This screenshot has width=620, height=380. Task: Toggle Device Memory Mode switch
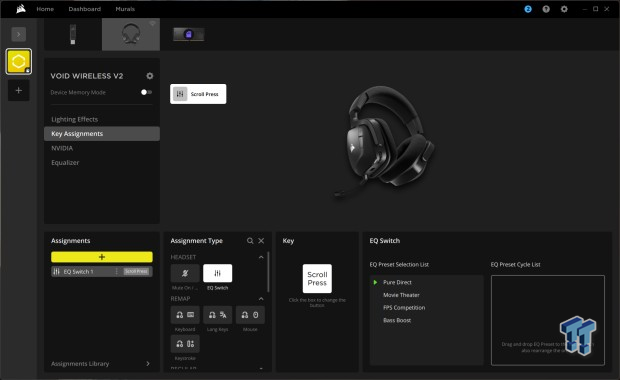(146, 92)
